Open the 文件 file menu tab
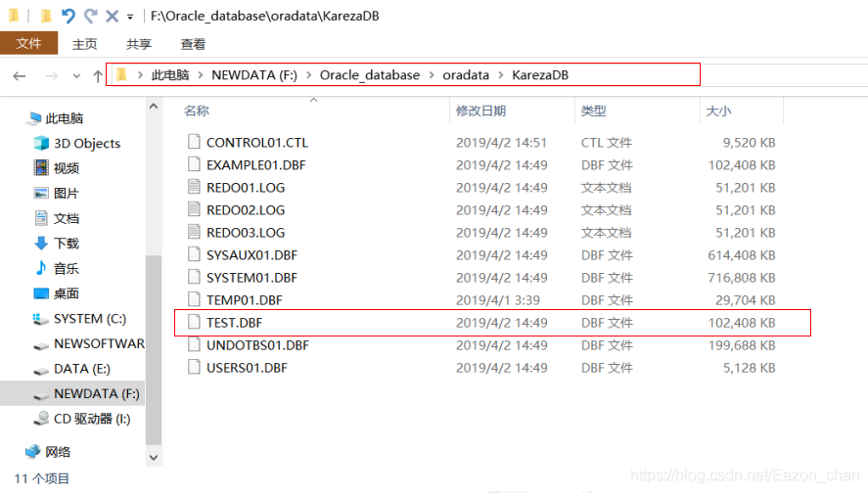868x493 pixels. click(28, 43)
